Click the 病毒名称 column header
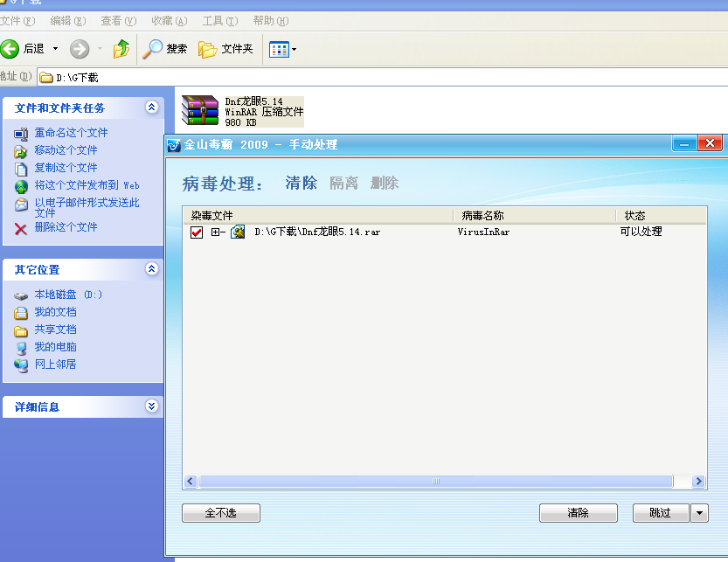 (x=535, y=216)
